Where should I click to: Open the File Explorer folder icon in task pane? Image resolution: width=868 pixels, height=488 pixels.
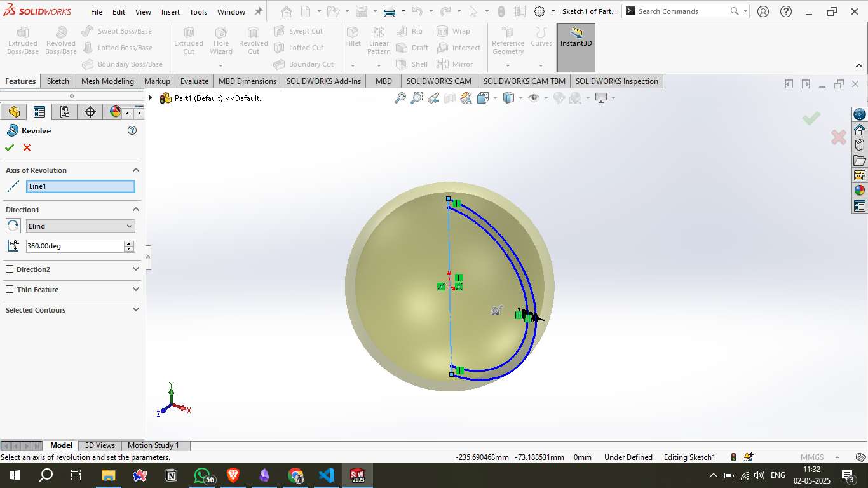tap(860, 160)
